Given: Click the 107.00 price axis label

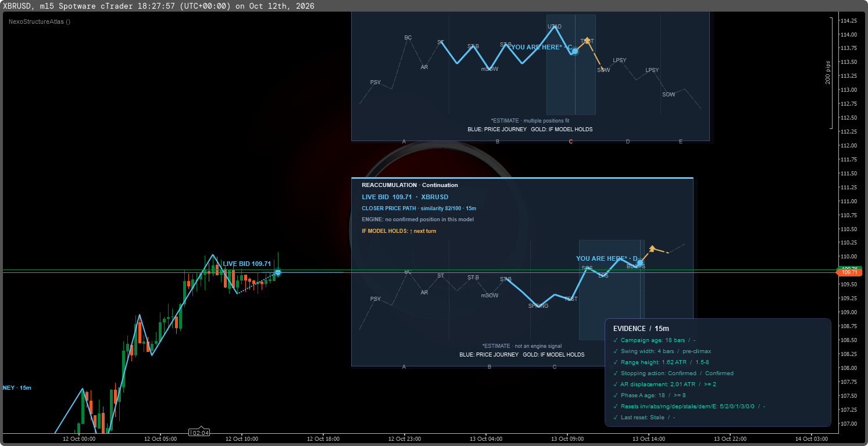Looking at the screenshot, I should [849, 424].
